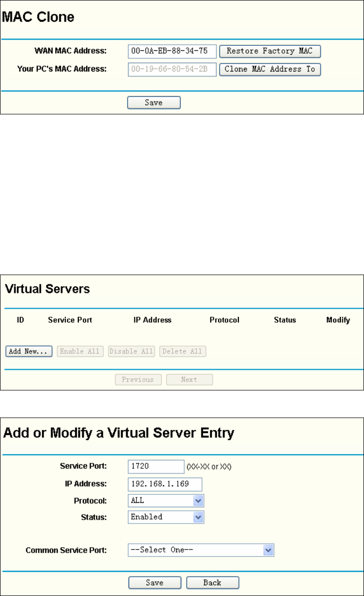Click Restore Factory MAC button

pos(269,51)
